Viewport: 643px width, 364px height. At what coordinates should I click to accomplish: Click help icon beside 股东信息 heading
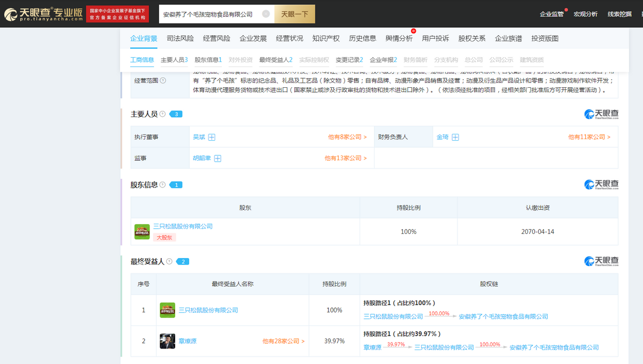point(162,185)
